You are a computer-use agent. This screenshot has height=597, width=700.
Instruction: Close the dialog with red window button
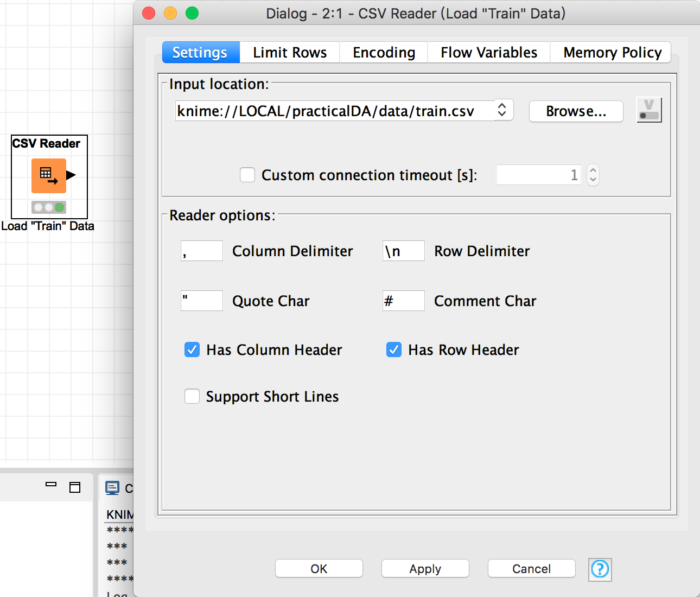pyautogui.click(x=149, y=13)
